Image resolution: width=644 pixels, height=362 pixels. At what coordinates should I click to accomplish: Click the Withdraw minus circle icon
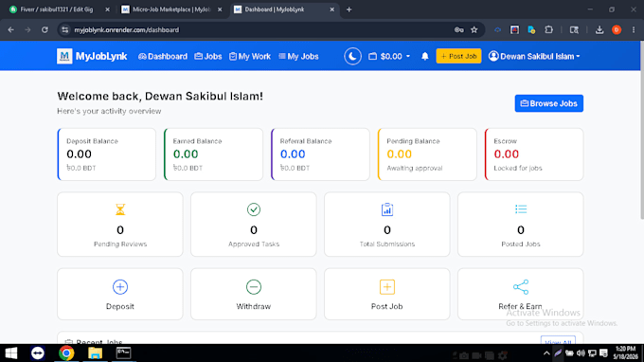click(254, 287)
